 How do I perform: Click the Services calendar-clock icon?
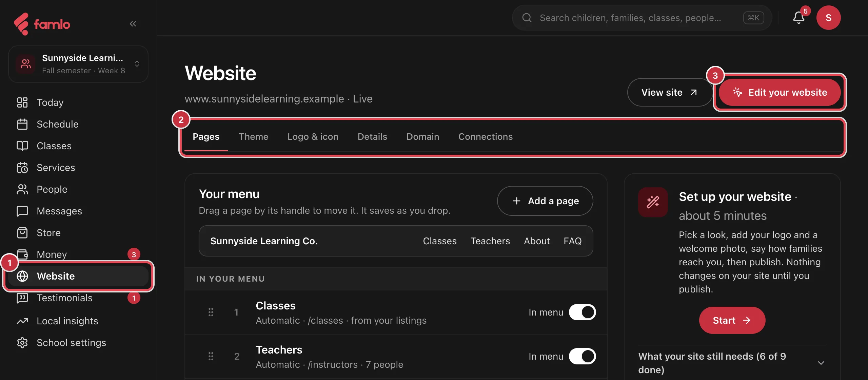click(x=22, y=168)
